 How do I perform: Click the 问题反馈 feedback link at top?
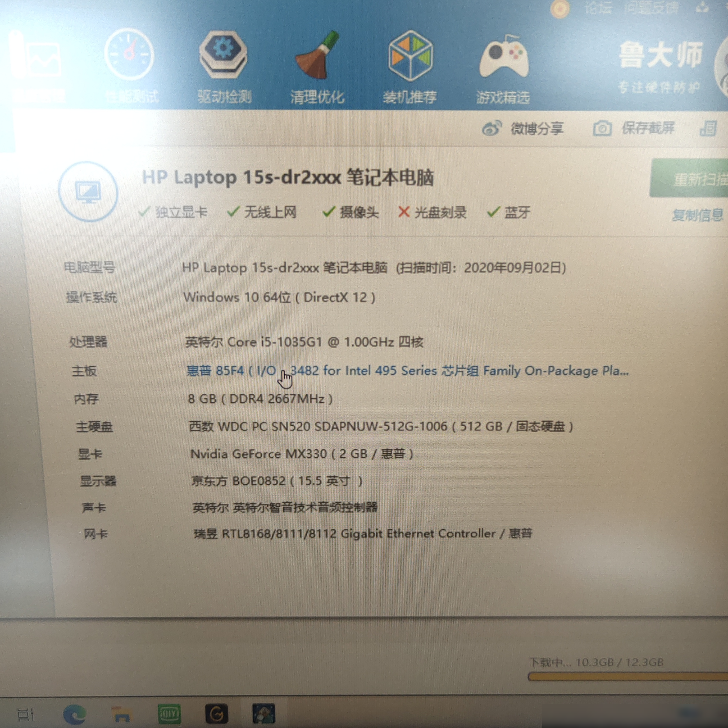pos(651,8)
